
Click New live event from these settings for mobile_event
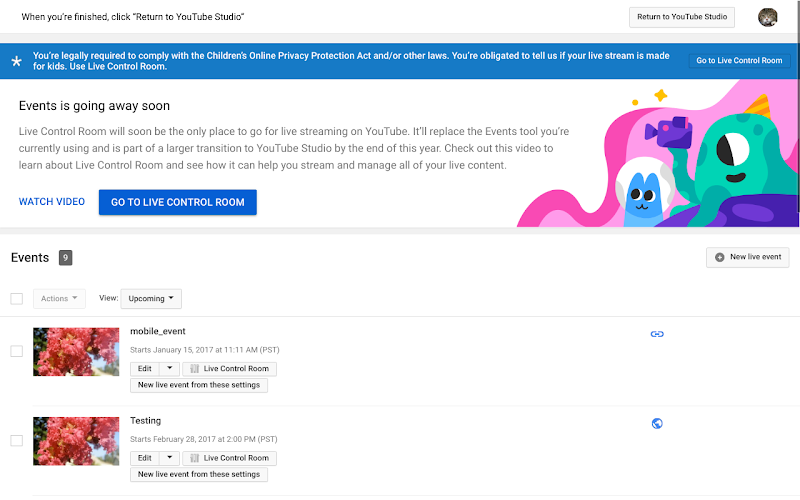199,385
